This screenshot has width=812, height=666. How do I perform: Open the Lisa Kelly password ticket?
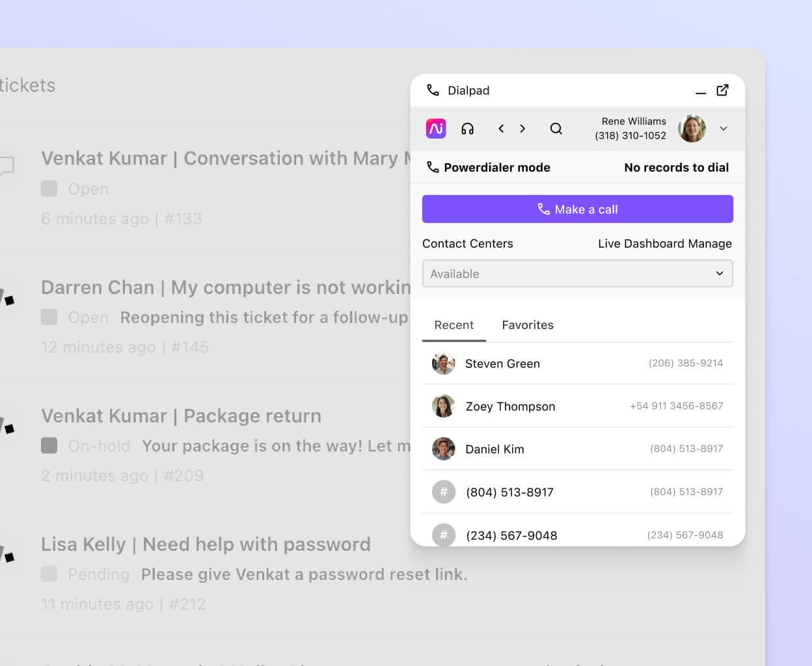tap(206, 544)
